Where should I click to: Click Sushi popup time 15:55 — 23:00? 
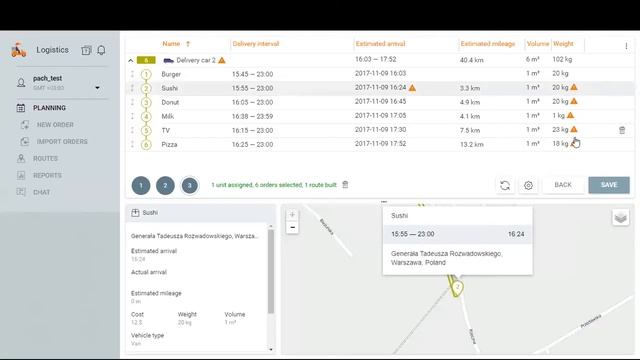coord(413,234)
